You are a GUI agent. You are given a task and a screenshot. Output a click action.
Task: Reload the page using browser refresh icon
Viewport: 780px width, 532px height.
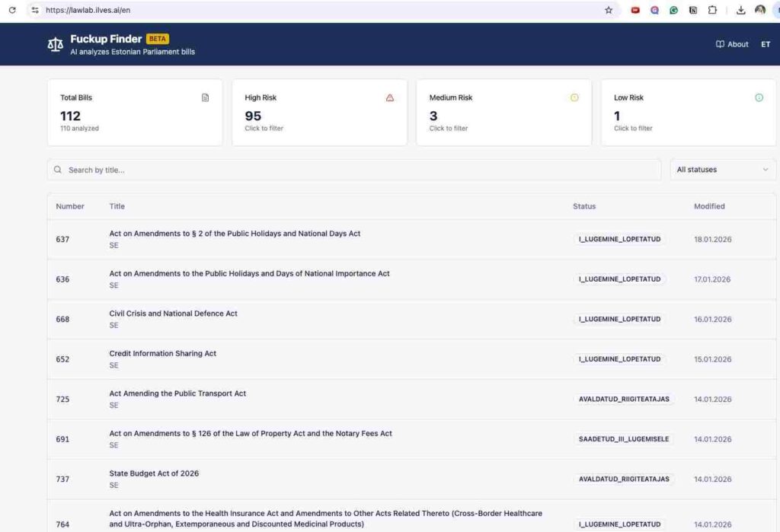click(x=11, y=11)
